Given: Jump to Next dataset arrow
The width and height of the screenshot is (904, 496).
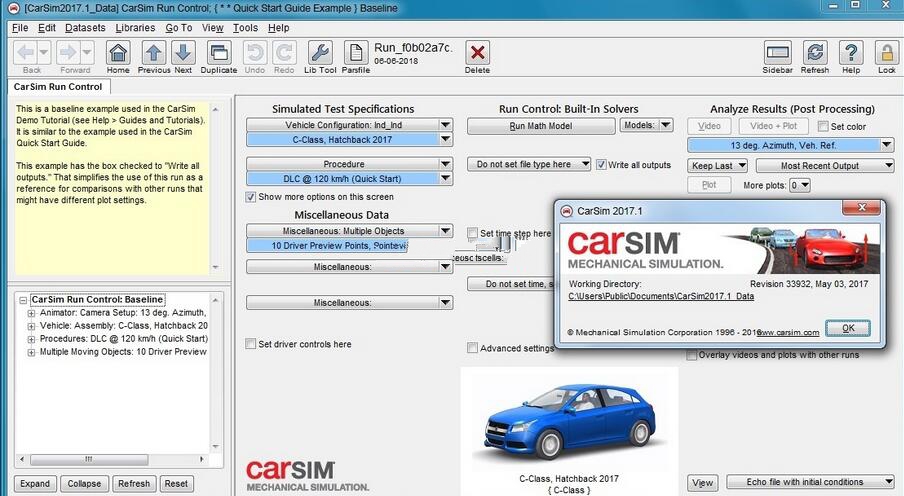Looking at the screenshot, I should (183, 53).
